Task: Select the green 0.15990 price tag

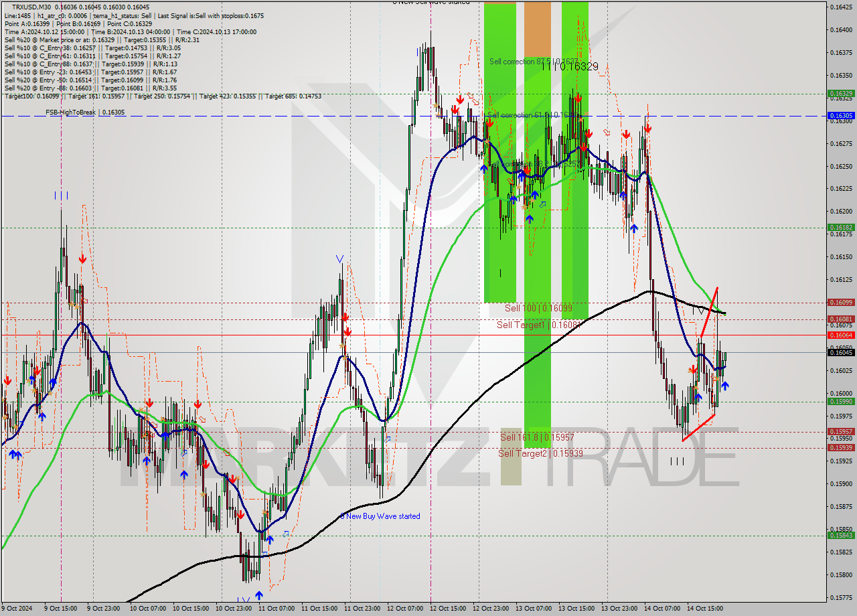Action: 841,402
